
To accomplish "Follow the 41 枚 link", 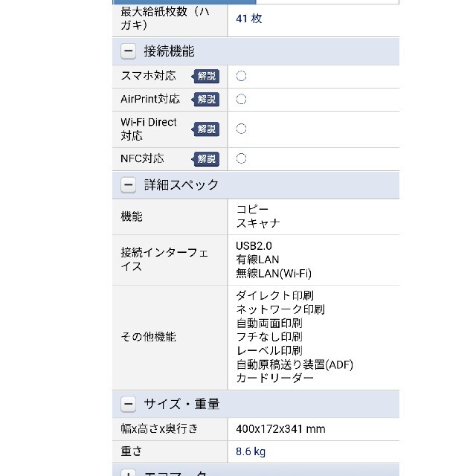I will click(x=249, y=19).
